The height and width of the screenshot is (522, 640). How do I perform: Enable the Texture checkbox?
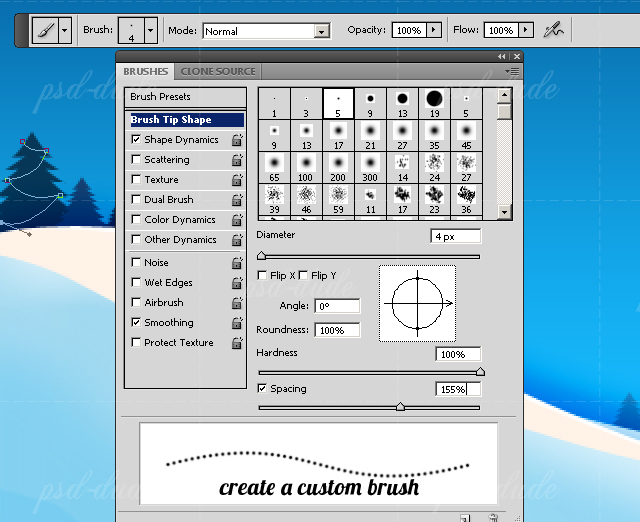point(136,179)
